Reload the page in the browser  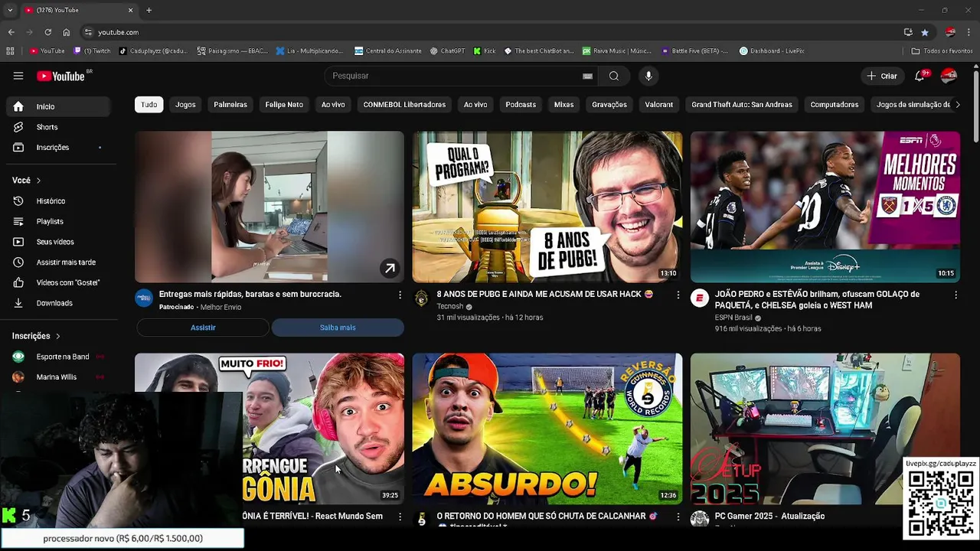click(47, 32)
